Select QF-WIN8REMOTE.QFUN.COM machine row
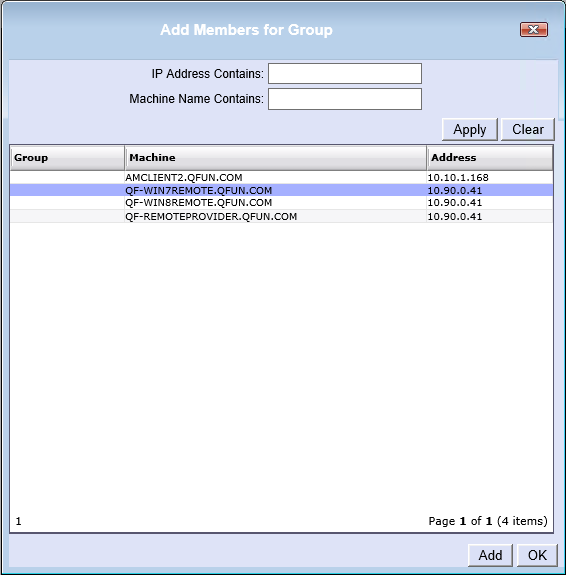This screenshot has width=566, height=575. (282, 203)
